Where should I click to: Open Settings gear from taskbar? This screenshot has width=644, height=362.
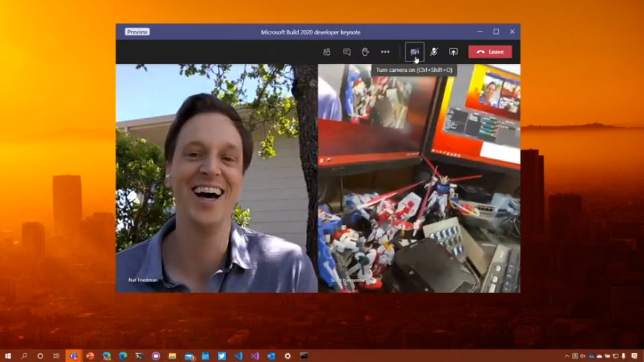288,356
